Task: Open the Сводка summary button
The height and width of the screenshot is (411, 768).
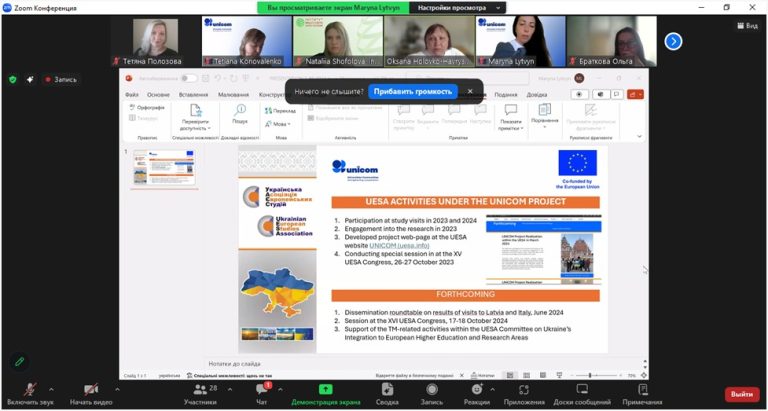Action: (387, 394)
